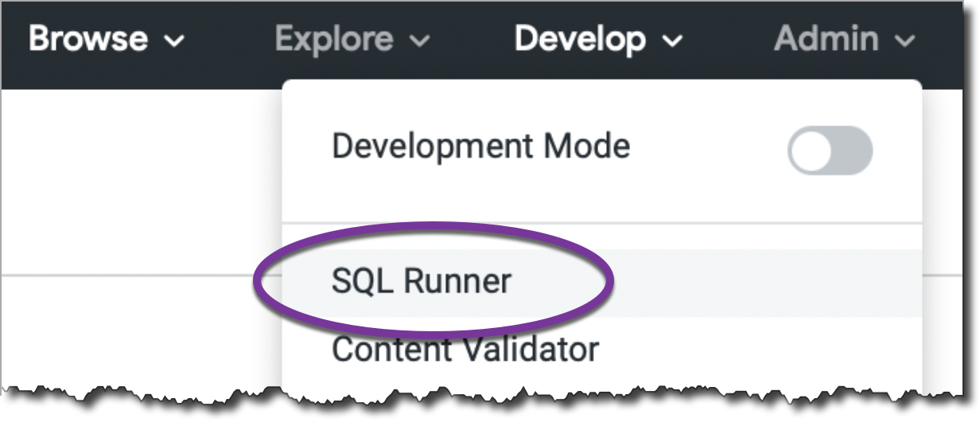
Task: Toggle the Development Mode switch
Action: click(830, 150)
